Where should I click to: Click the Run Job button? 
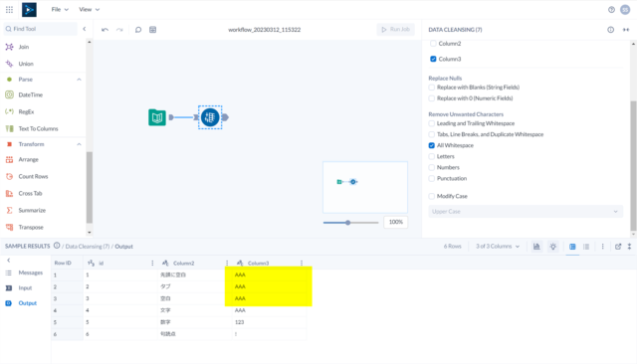tap(396, 29)
